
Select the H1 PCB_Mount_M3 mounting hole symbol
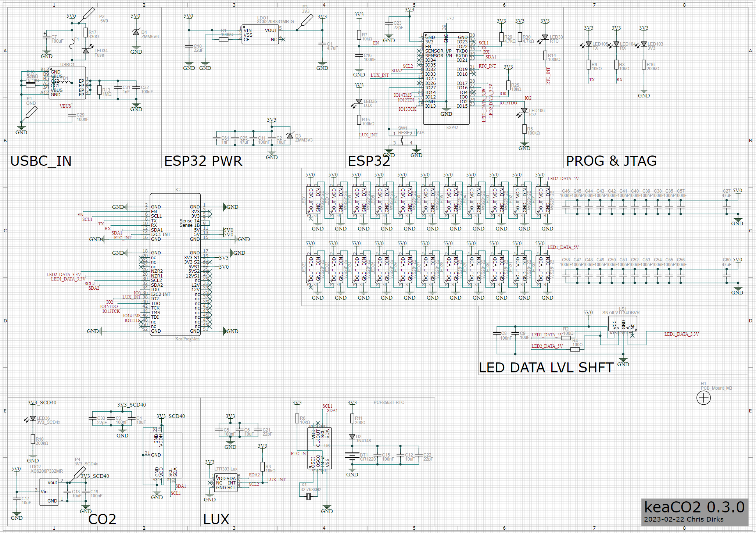[703, 398]
